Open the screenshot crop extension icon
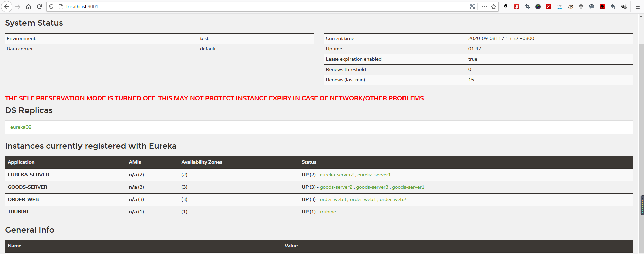Screen dimensions: 644x254 (x=527, y=7)
